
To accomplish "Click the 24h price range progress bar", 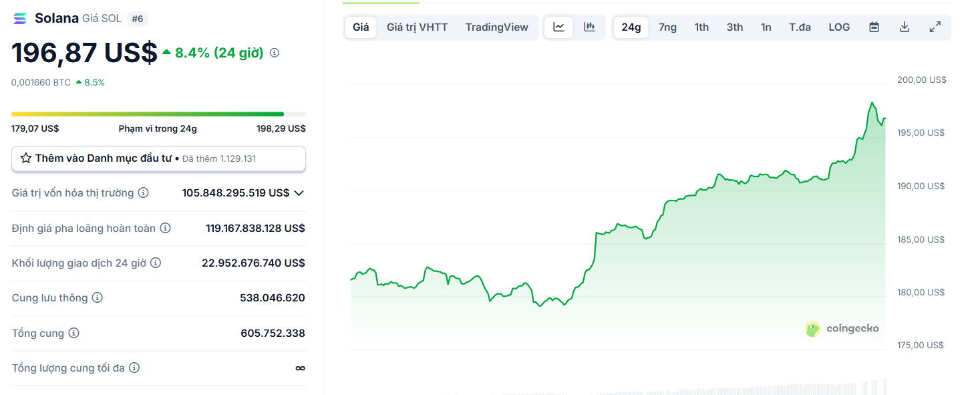I will 159,114.
